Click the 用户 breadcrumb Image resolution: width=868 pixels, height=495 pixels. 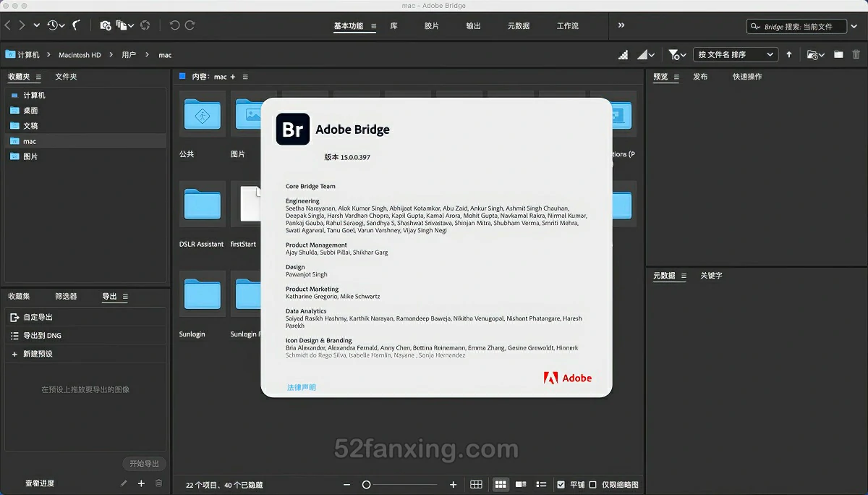tap(129, 55)
